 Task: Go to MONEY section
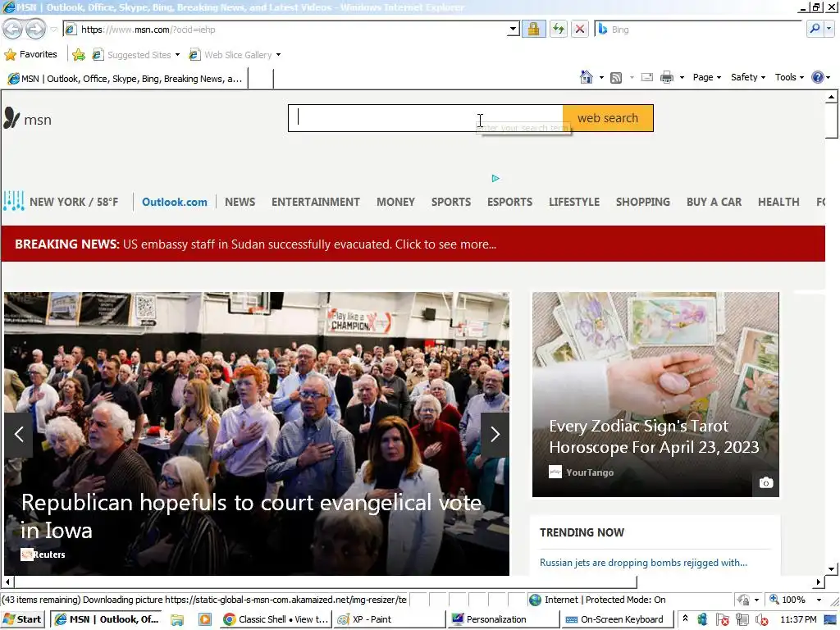[395, 202]
